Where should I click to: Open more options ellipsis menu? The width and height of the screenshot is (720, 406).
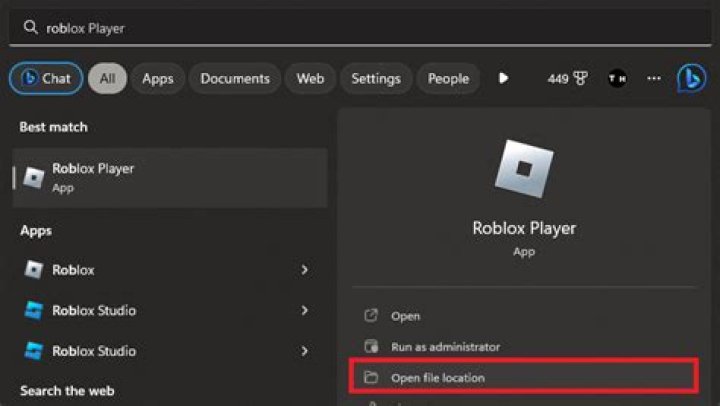[654, 78]
